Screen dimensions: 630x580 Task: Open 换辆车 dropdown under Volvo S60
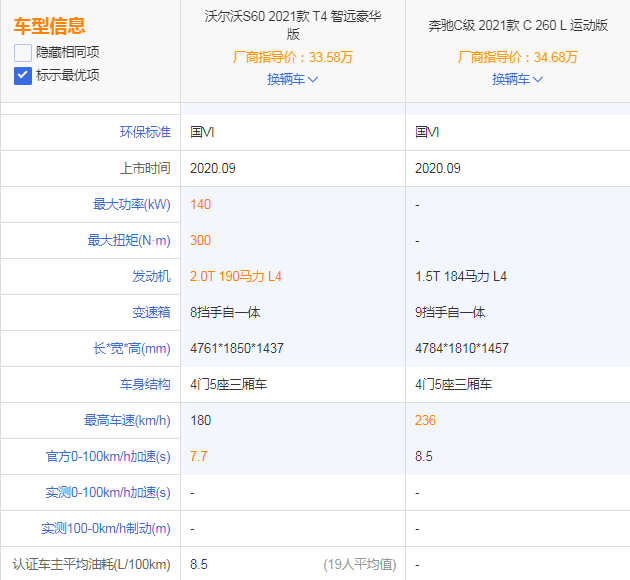[x=292, y=79]
